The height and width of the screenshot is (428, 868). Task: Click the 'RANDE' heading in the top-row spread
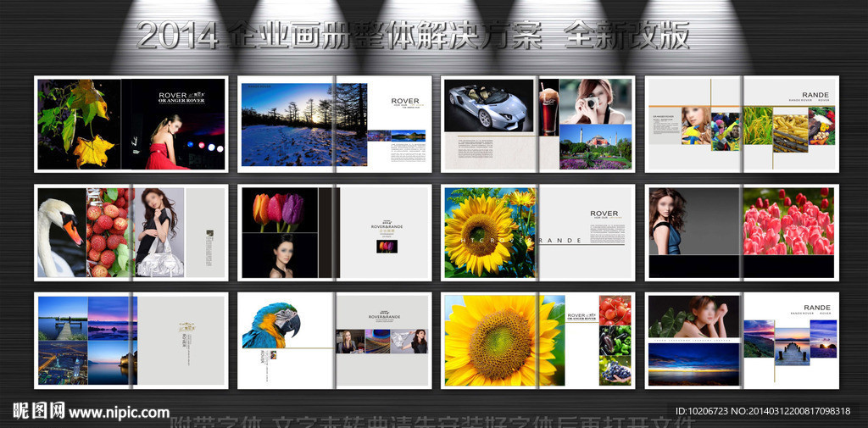817,95
